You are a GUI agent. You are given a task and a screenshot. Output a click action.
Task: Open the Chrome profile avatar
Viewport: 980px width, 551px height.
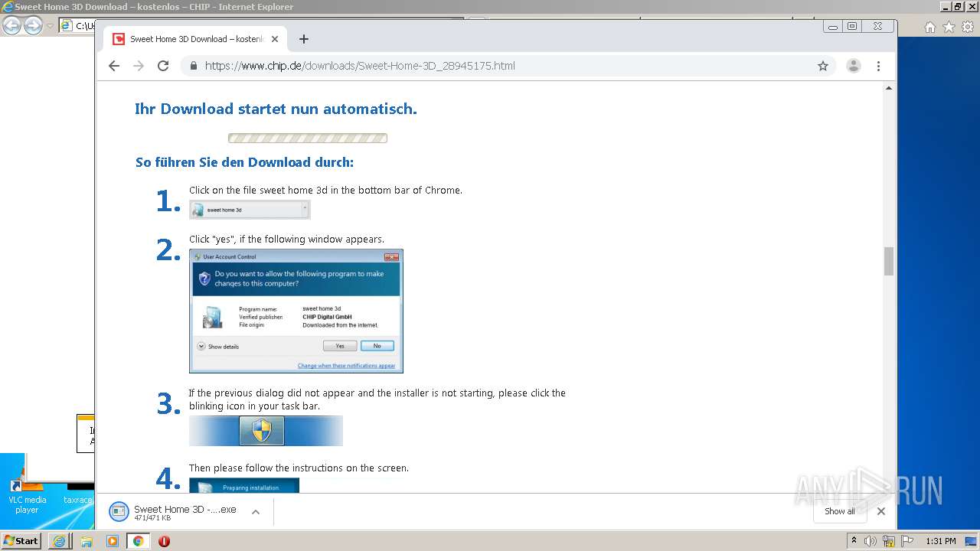(853, 66)
